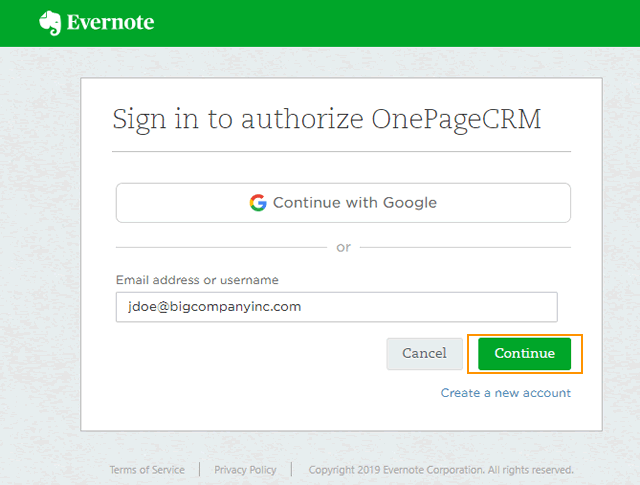Choose Continue with Google sign-in

point(343,203)
